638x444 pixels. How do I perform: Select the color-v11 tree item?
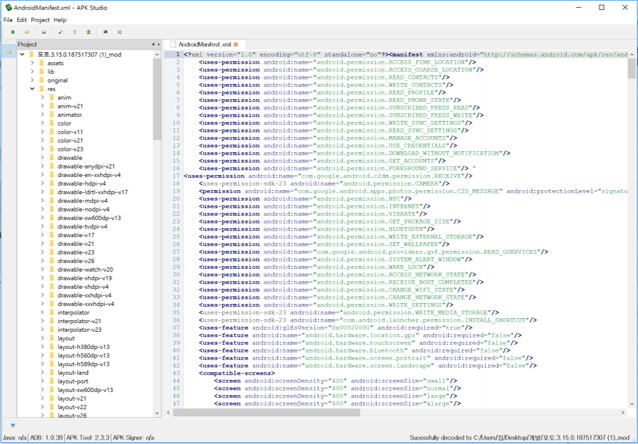[70, 132]
